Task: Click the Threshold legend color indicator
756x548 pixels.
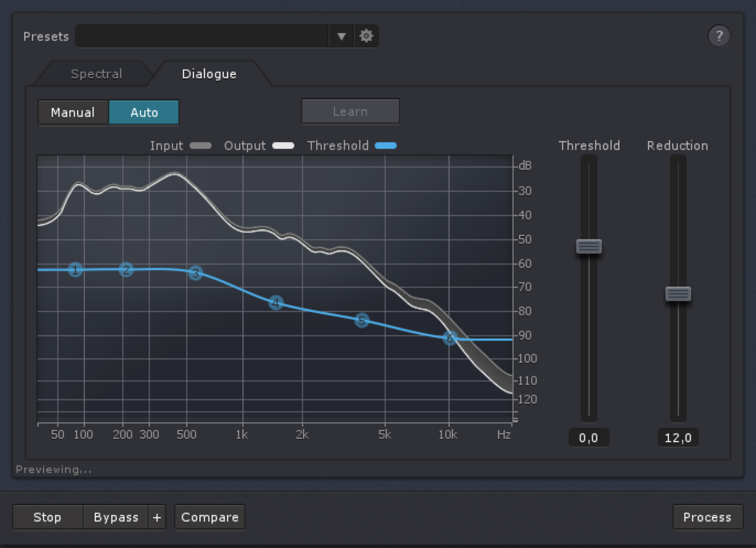Action: click(x=386, y=146)
